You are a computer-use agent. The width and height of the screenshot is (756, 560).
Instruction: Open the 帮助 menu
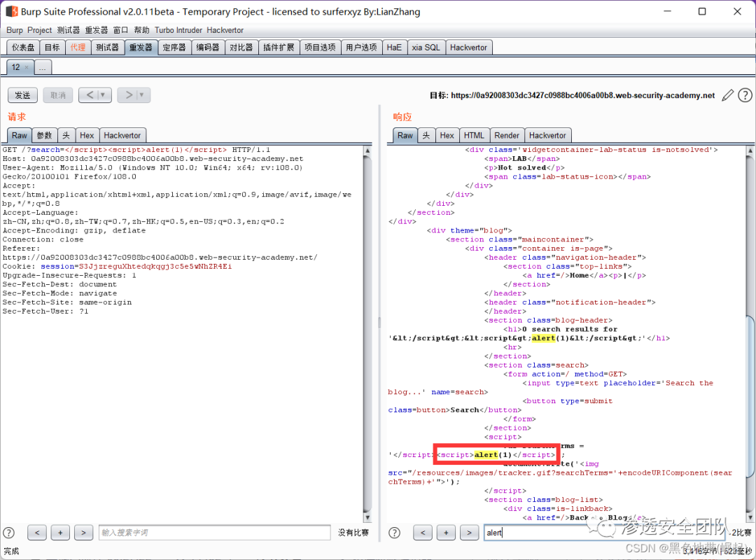click(141, 30)
